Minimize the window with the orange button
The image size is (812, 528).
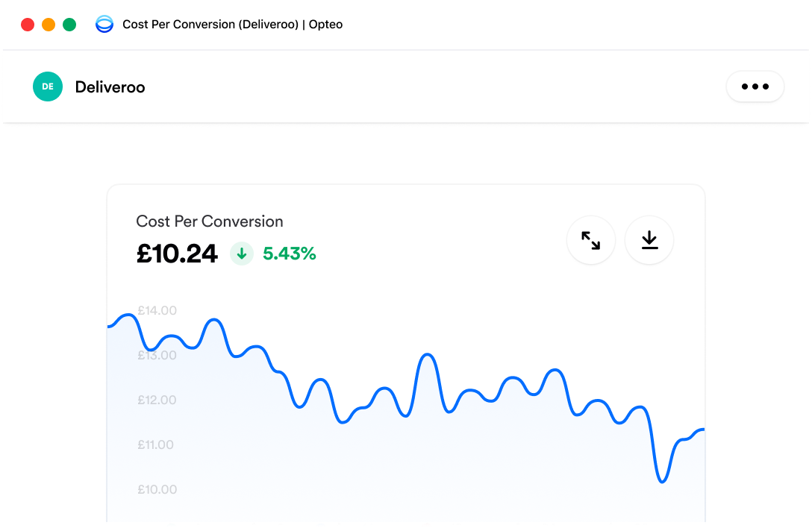point(49,25)
